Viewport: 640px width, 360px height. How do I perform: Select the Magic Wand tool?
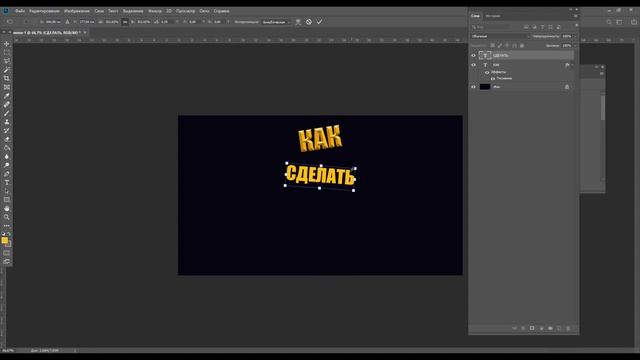pyautogui.click(x=7, y=70)
